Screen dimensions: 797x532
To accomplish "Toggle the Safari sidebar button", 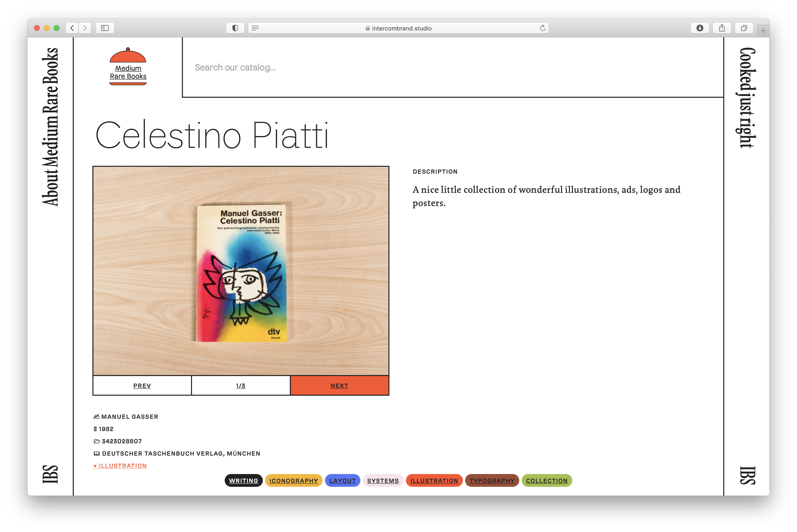I will click(x=105, y=28).
